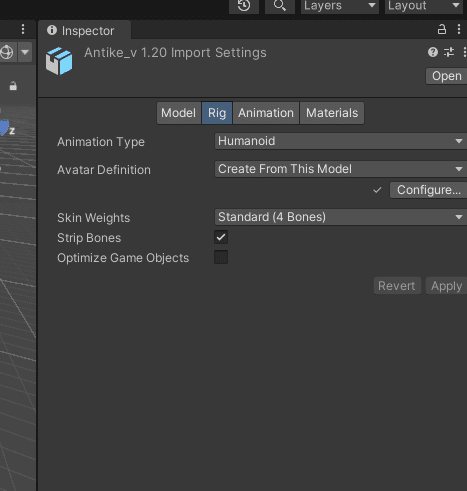Open the left panel's three-dot menu

23,29
